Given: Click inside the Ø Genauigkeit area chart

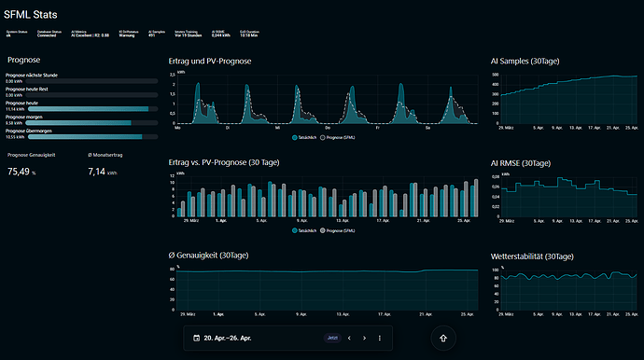Looking at the screenshot, I should pos(327,291).
